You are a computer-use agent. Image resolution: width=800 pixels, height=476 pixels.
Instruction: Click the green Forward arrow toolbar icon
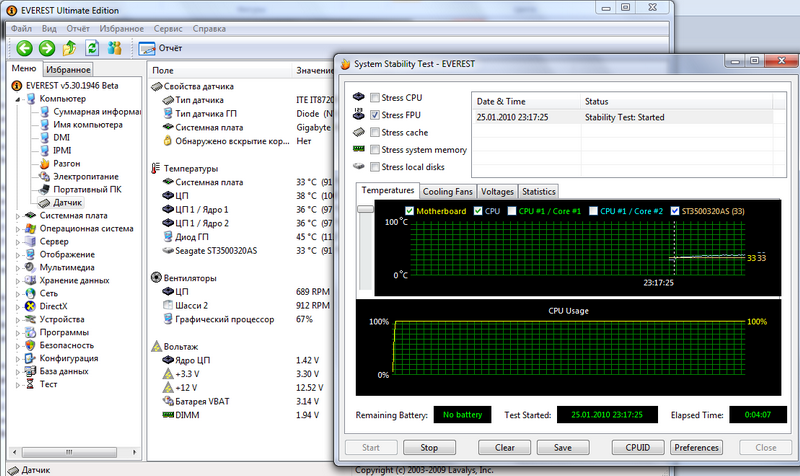click(x=45, y=48)
